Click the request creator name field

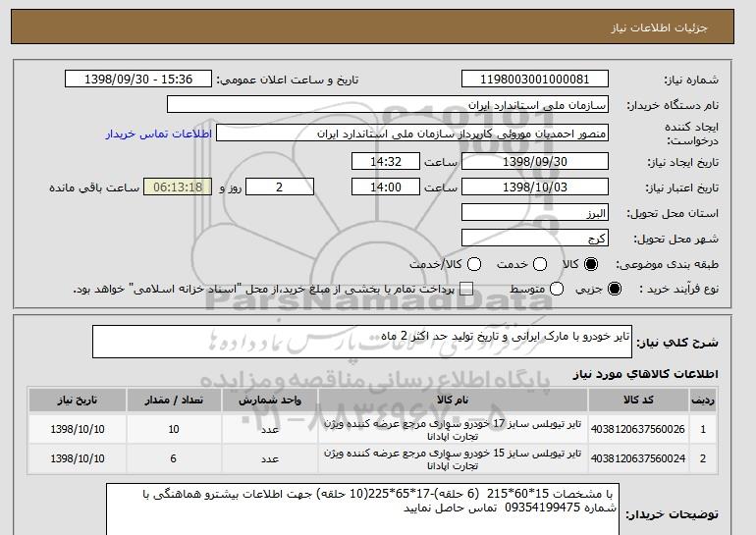click(x=412, y=134)
